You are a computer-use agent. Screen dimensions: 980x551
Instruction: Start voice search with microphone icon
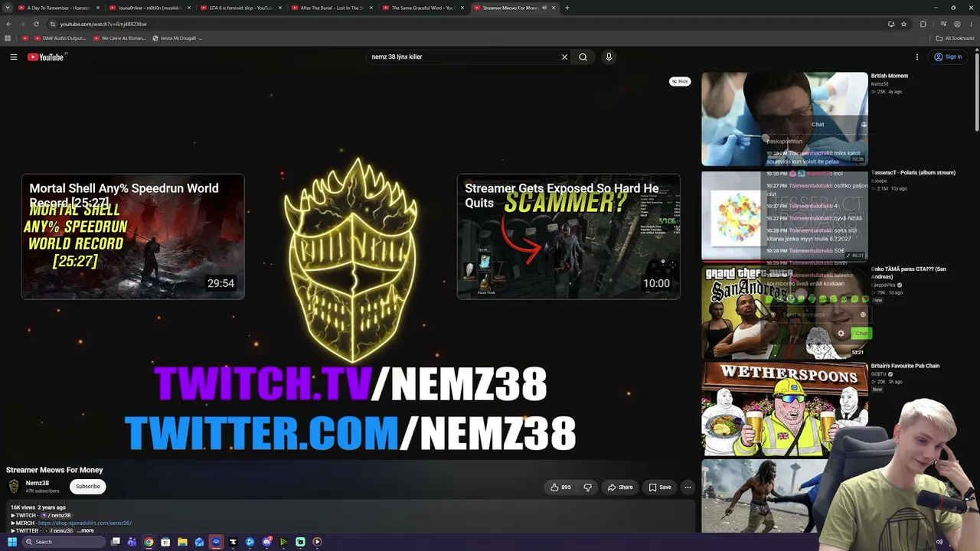tap(609, 57)
